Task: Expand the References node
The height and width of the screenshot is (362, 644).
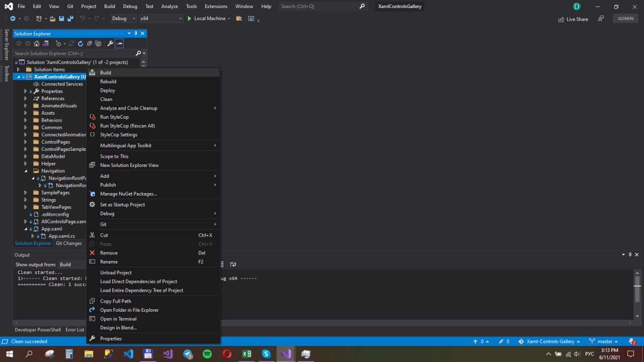Action: click(x=26, y=99)
